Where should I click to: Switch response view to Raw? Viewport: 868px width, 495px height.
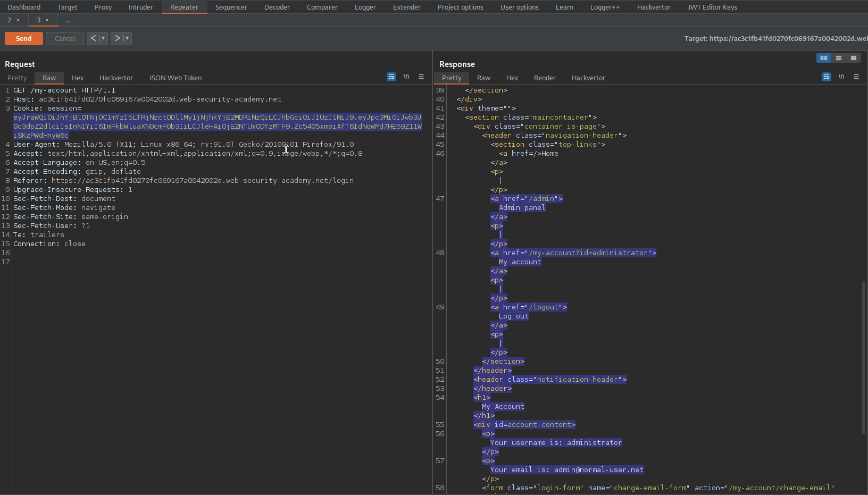pyautogui.click(x=483, y=78)
